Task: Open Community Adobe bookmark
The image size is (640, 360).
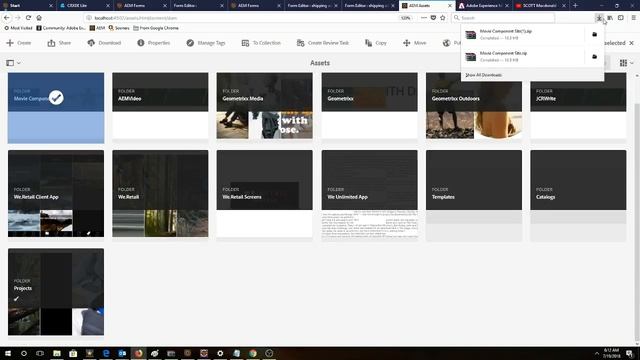Action: click(x=61, y=28)
